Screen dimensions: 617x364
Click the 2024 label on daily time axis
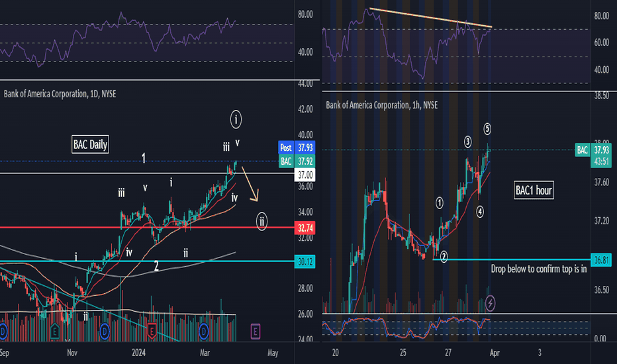[x=138, y=353]
